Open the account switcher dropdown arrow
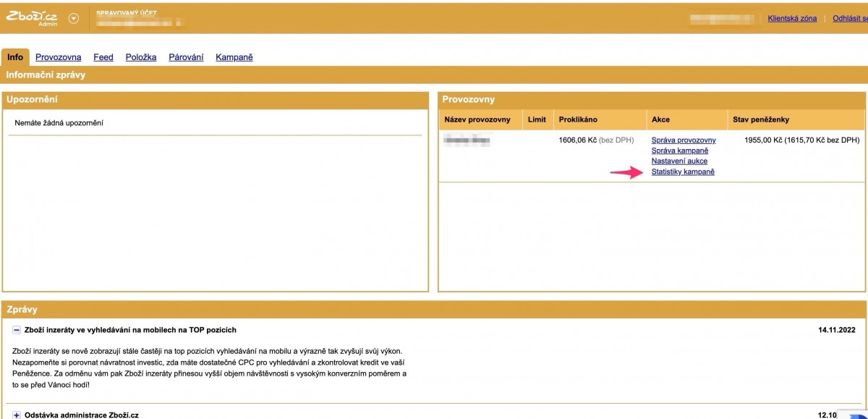Image resolution: width=868 pixels, height=419 pixels. (x=73, y=19)
